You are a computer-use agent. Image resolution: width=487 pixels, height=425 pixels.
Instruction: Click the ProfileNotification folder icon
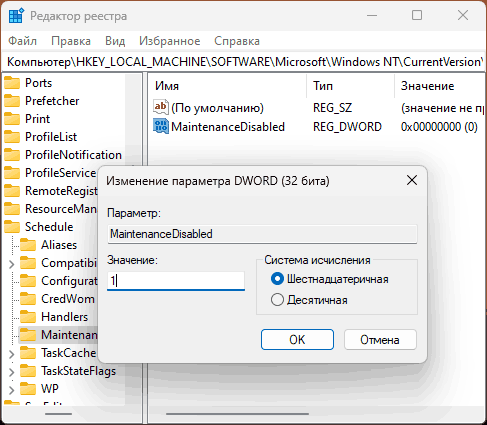point(12,155)
